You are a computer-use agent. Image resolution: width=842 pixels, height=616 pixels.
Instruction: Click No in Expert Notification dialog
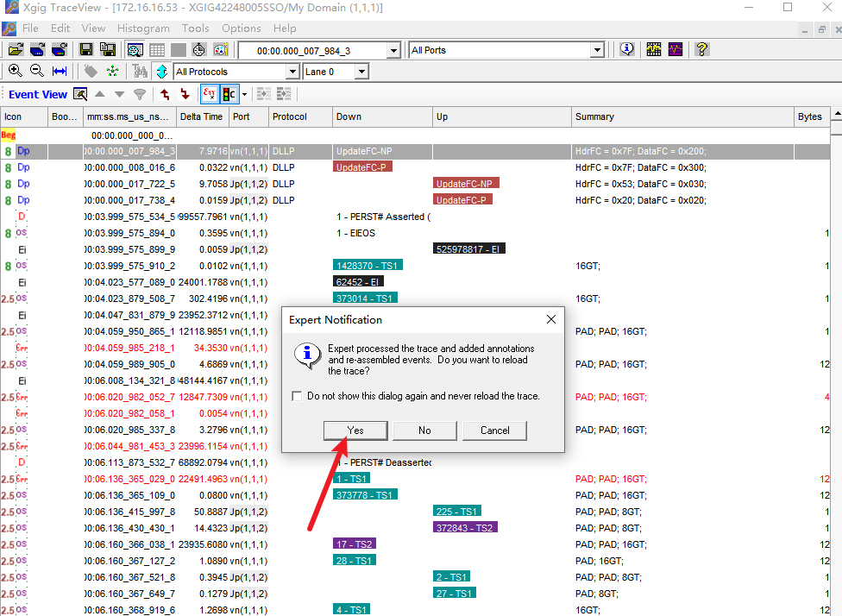(424, 431)
